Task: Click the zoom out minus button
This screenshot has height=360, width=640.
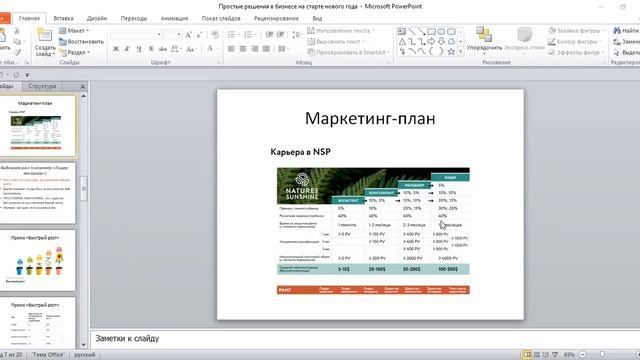Action: pos(582,355)
